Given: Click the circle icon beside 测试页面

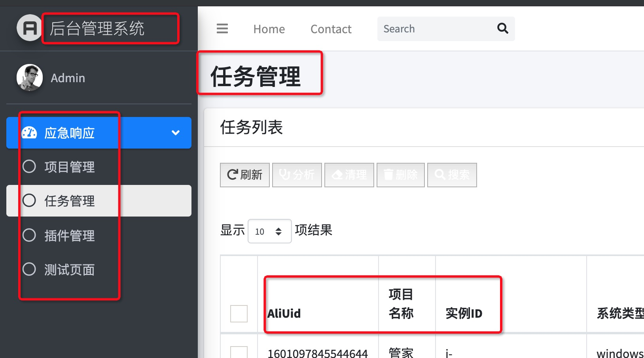Looking at the screenshot, I should (x=29, y=269).
